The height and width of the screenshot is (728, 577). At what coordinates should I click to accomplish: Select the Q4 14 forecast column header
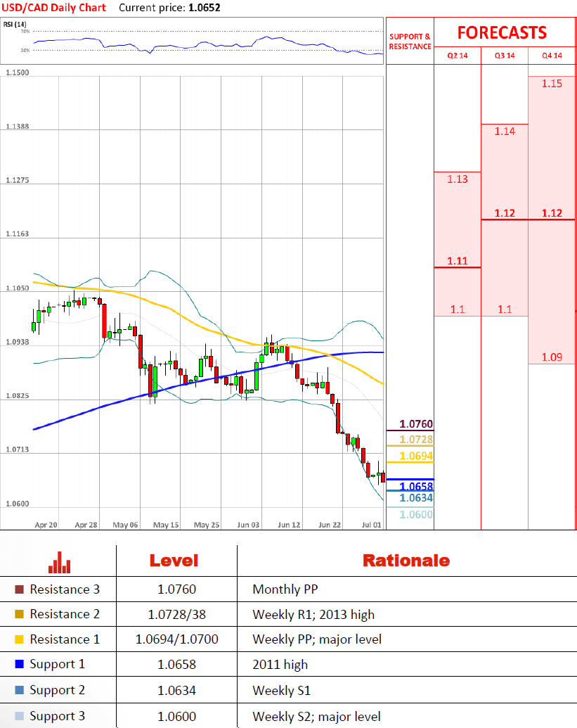tap(552, 56)
